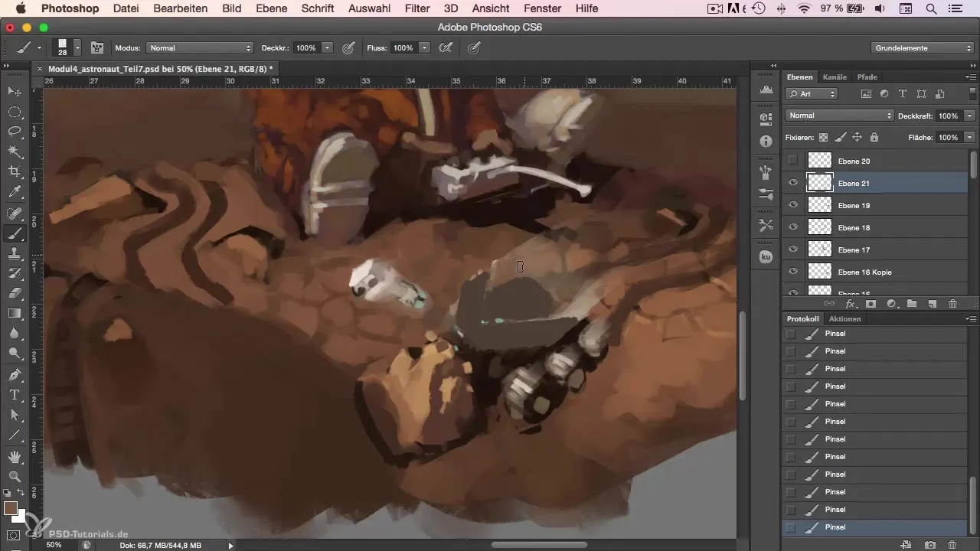
Task: Open the Deckkr. opacity dropdown arrow
Action: point(328,47)
